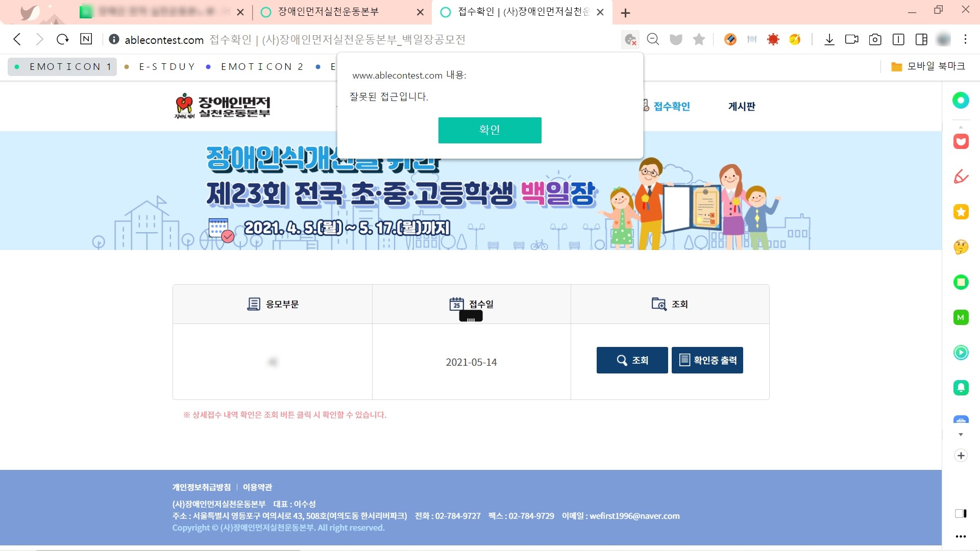Select the 2021-05-14 date cell

[x=471, y=362]
